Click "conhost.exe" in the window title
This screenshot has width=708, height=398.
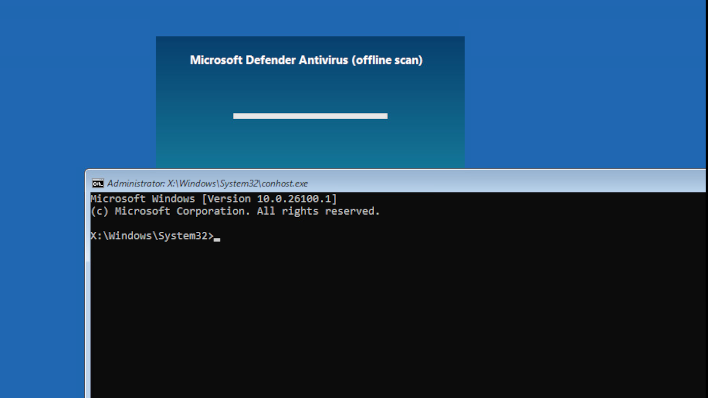click(x=284, y=183)
